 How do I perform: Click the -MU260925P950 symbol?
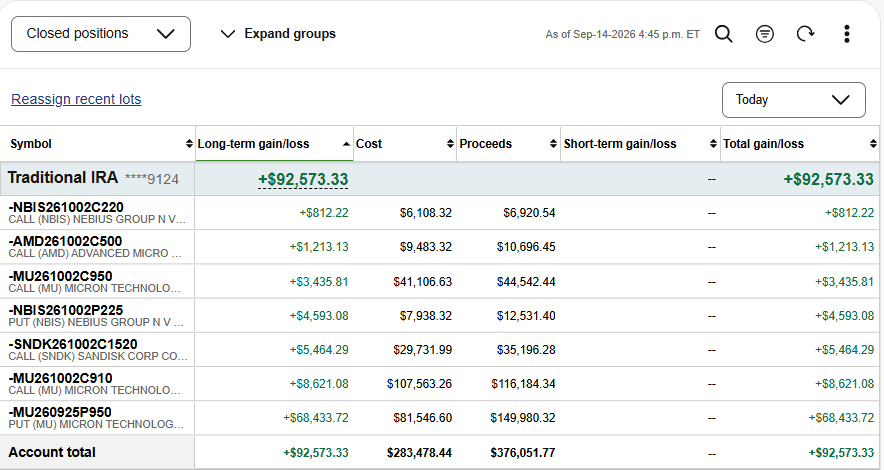pyautogui.click(x=60, y=413)
